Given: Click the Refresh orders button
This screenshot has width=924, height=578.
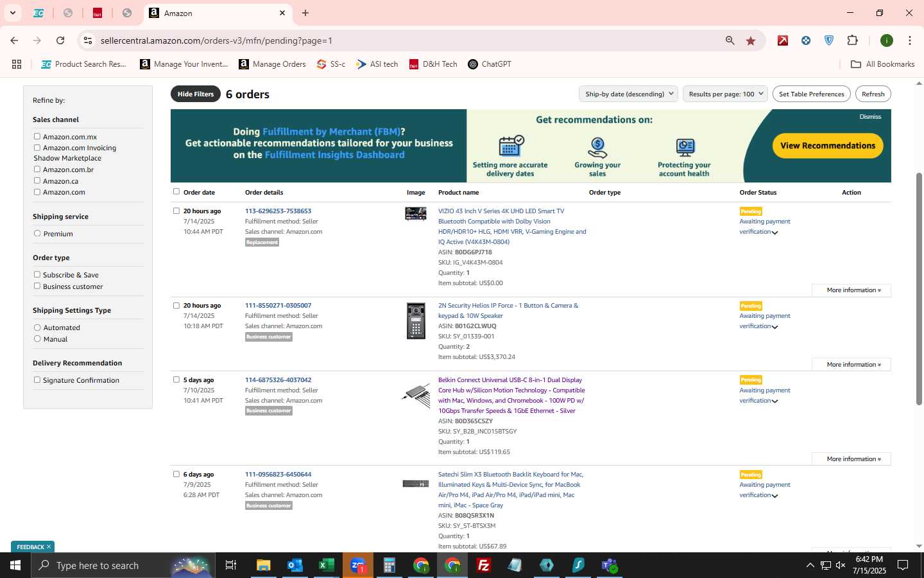Looking at the screenshot, I should pos(873,94).
